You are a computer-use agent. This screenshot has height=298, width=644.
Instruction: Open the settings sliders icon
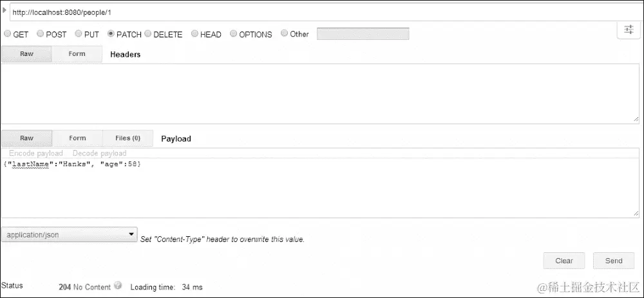[629, 30]
